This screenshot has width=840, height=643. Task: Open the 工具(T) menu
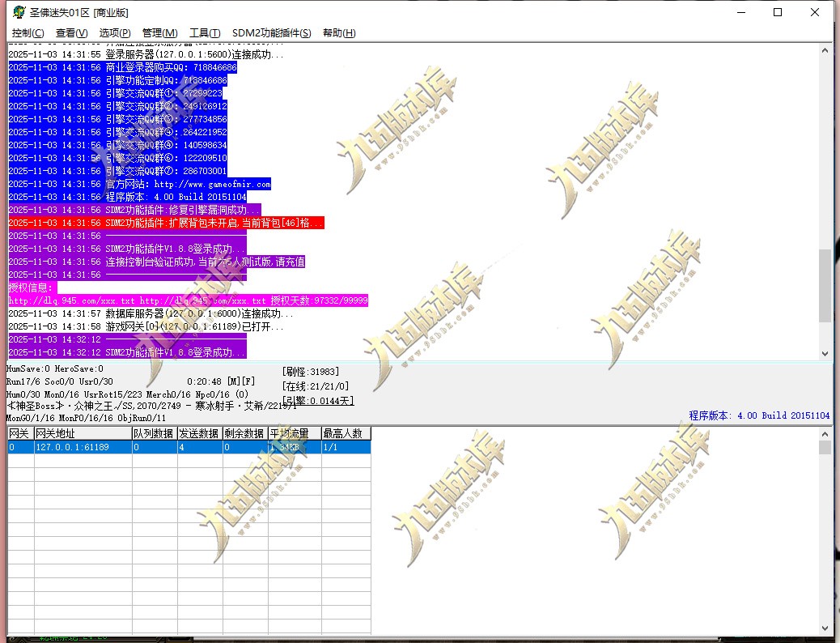(205, 33)
